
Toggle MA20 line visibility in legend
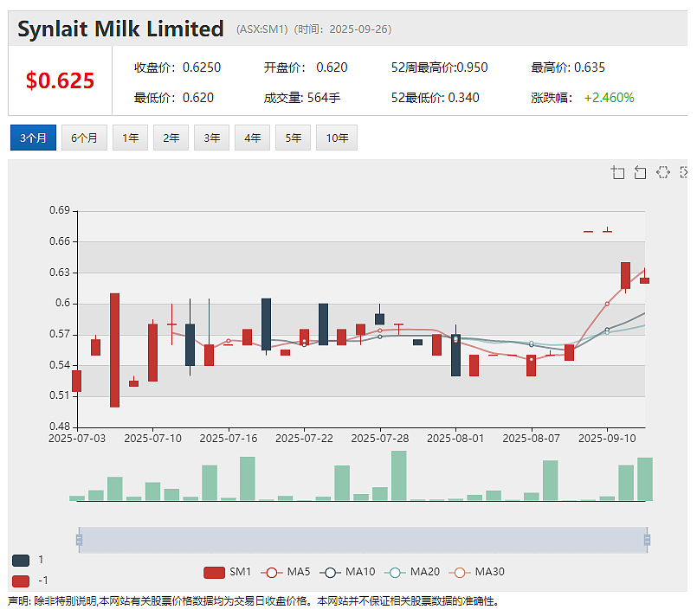pyautogui.click(x=412, y=572)
